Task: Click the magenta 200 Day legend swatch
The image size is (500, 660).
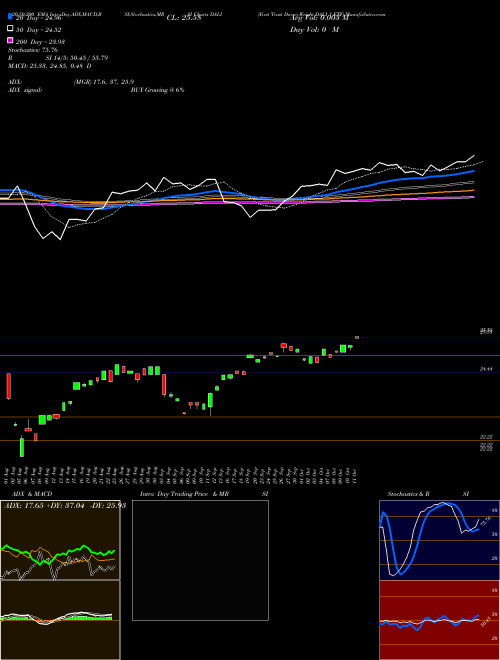Action: pos(10,40)
